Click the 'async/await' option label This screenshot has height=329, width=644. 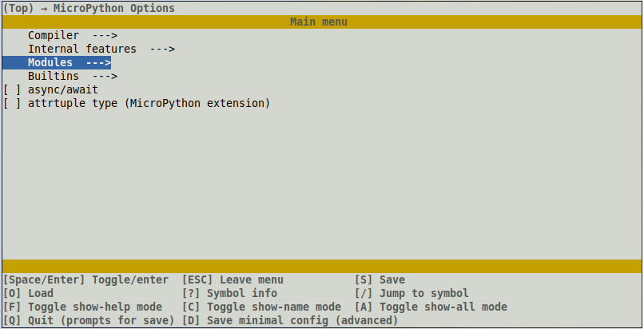(63, 90)
